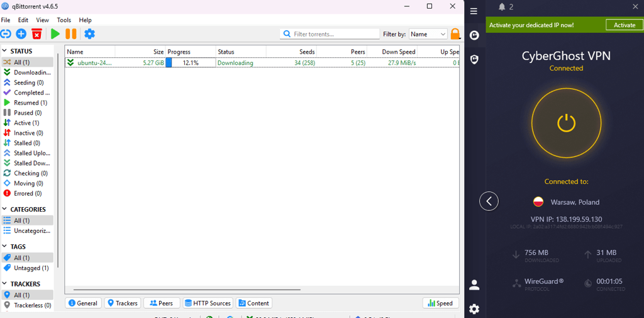Select the Resumed (1) status filter
This screenshot has width=644, height=318.
coord(27,103)
